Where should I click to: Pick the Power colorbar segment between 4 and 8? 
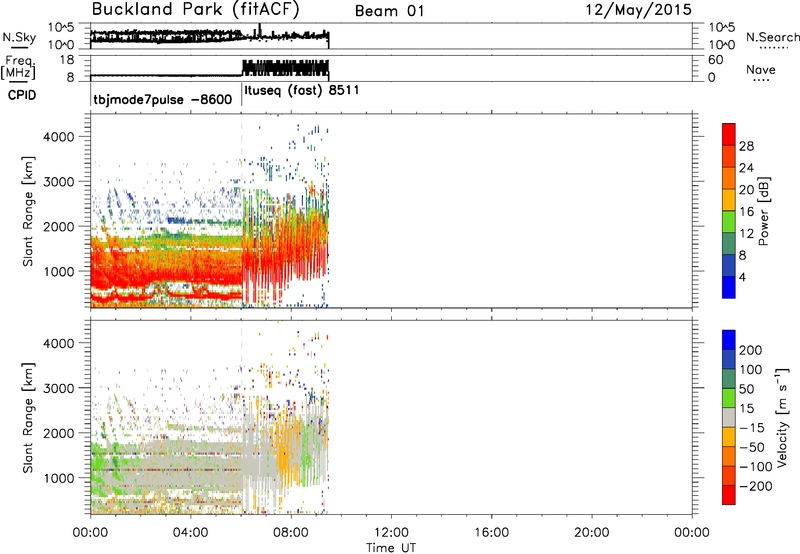[x=729, y=265]
